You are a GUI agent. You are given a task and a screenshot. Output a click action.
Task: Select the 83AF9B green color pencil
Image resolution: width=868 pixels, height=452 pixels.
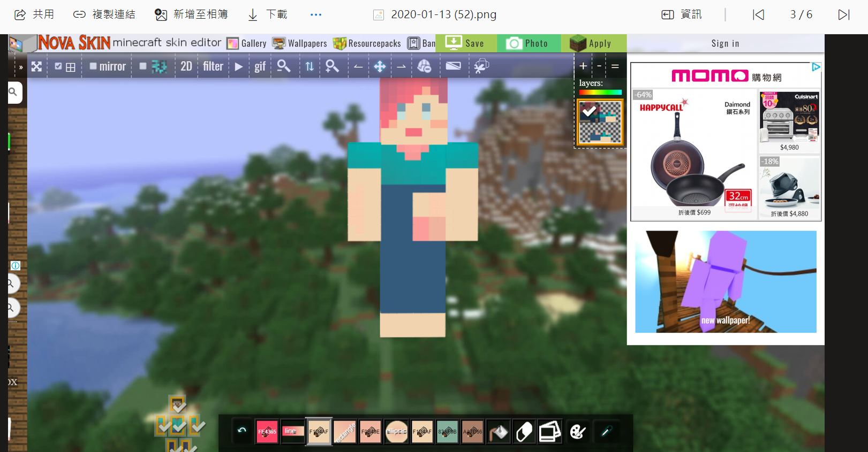[447, 432]
